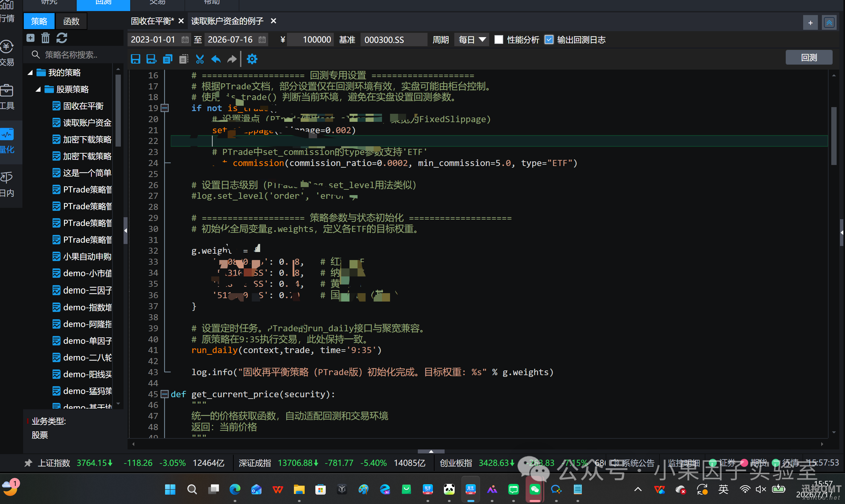Open Microsoft Edge from taskbar

point(235,489)
